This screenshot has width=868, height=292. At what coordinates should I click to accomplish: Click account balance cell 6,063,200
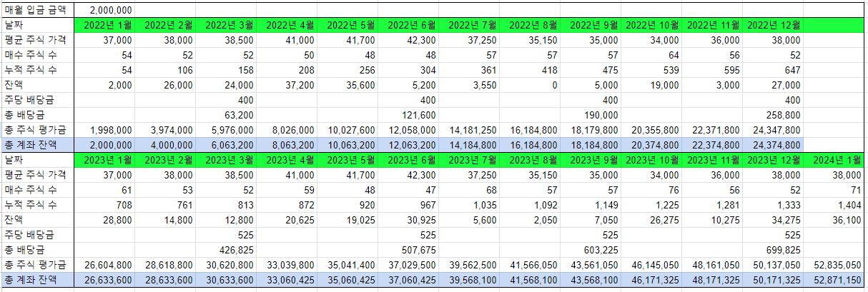tap(226, 145)
